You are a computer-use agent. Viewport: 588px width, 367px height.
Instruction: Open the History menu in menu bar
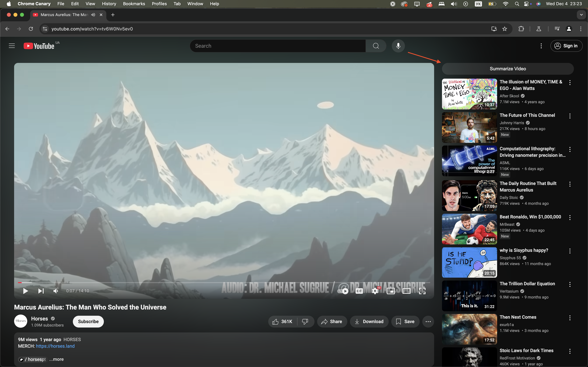pos(109,4)
